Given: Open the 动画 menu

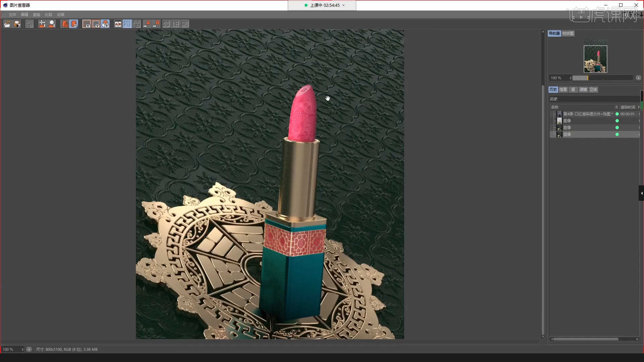Looking at the screenshot, I should (61, 15).
